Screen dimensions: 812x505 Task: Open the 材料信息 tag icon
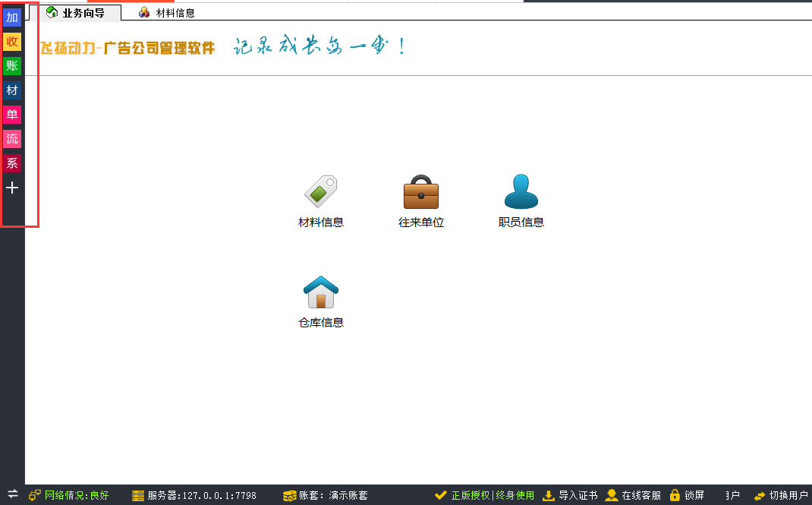click(x=321, y=192)
